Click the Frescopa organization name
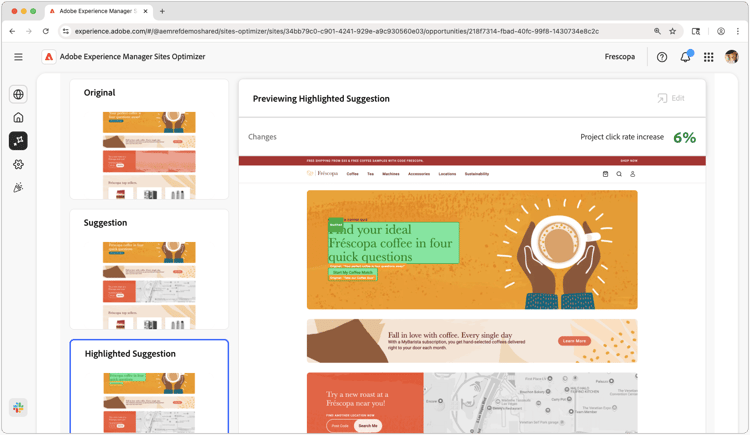Viewport: 750px width, 435px height. click(x=619, y=57)
